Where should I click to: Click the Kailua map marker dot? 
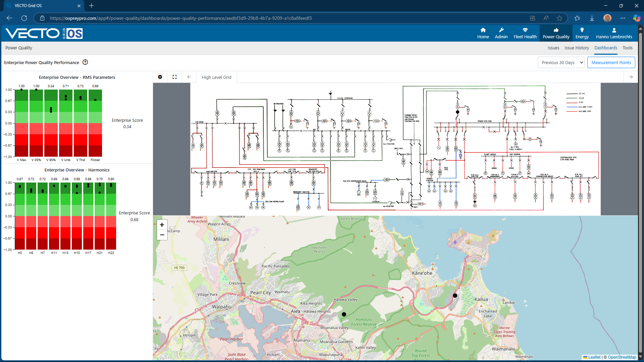[x=455, y=296]
